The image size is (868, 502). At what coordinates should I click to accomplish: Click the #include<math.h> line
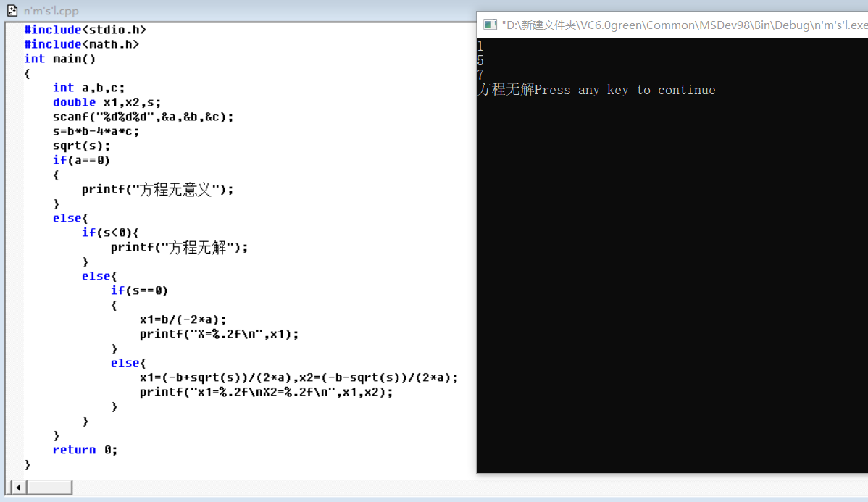(81, 43)
